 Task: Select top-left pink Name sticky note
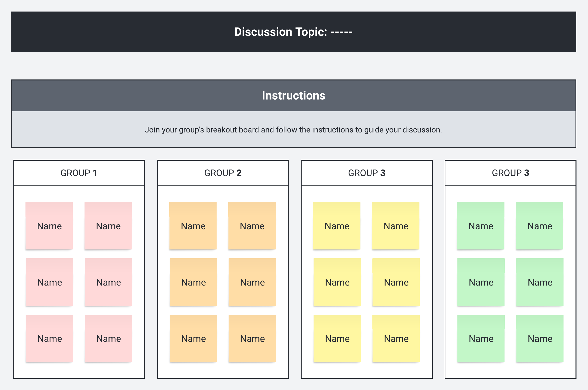[49, 226]
